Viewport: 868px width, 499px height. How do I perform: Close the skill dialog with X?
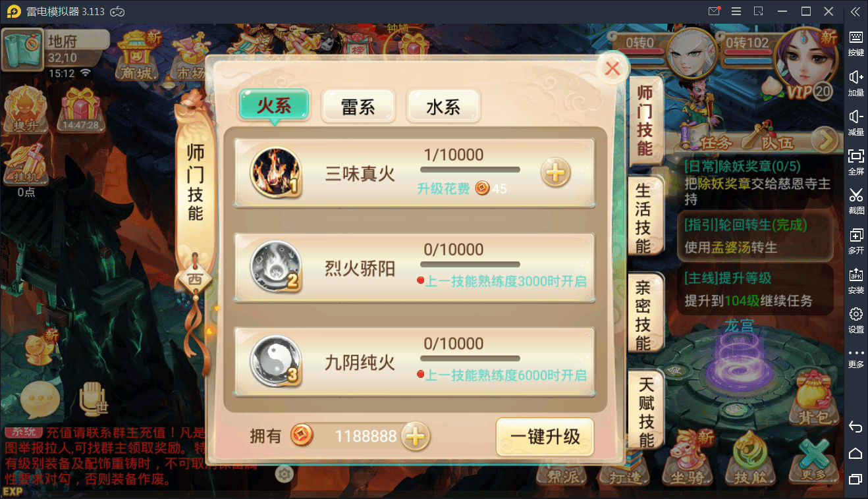click(613, 68)
